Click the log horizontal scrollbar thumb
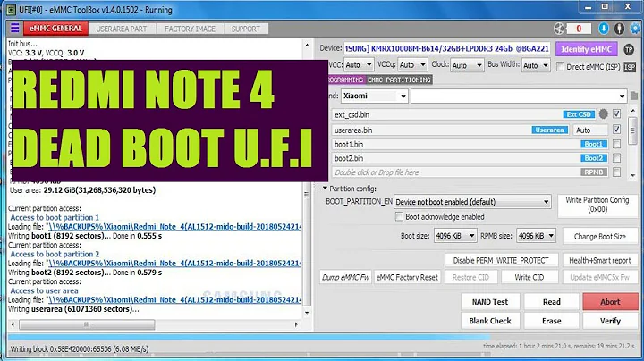644x361 pixels. tap(87, 324)
